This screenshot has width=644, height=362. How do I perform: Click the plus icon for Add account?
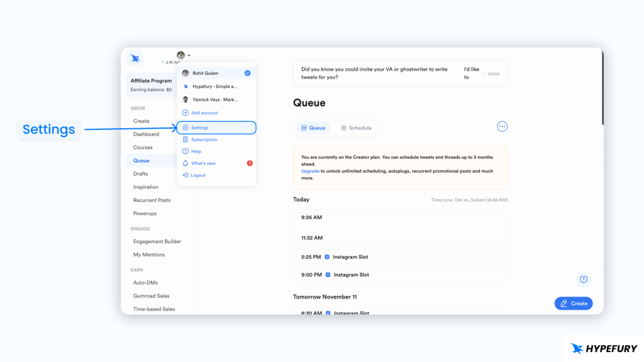pos(186,113)
